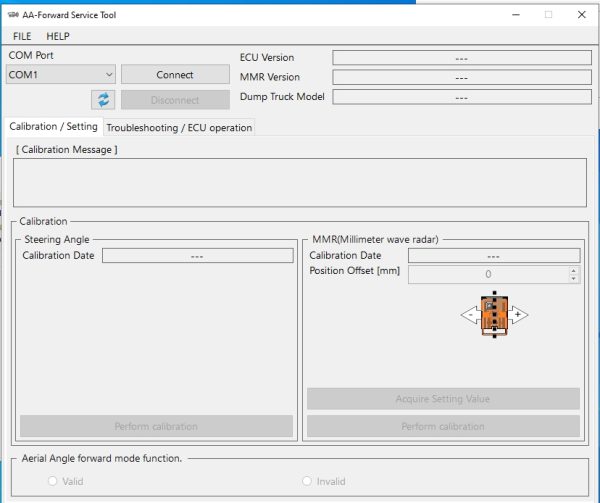Click '[ Calibration Message ]' heading

[67, 150]
